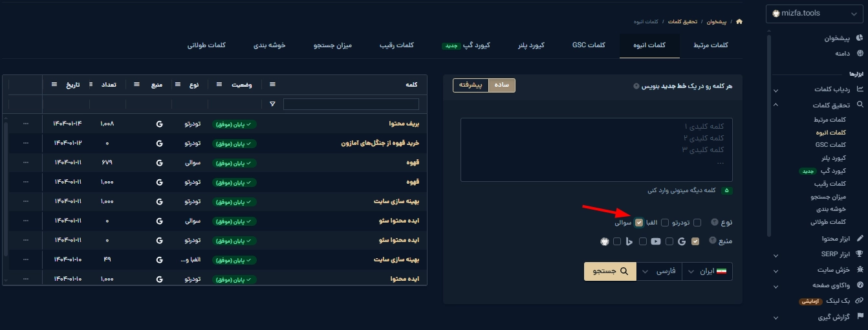
Task: Click the trophy icon beside ابزار SERP
Action: click(860, 254)
